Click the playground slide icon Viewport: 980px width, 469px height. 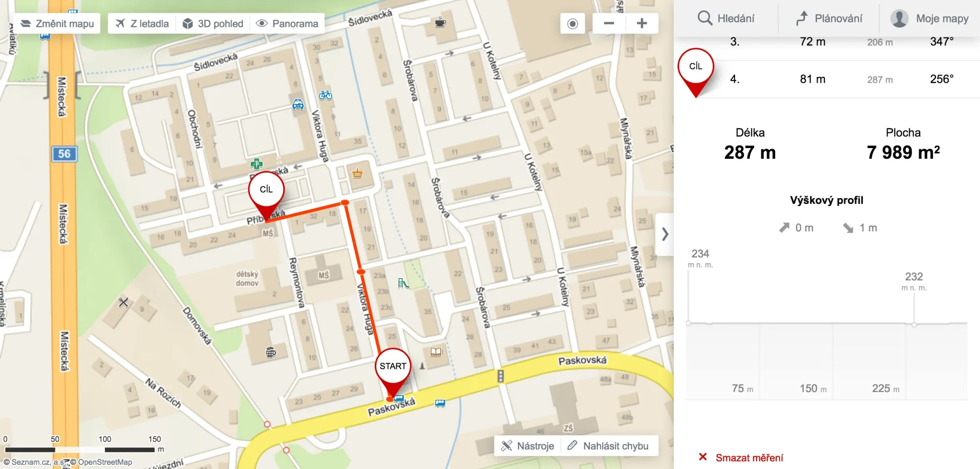pyautogui.click(x=403, y=283)
